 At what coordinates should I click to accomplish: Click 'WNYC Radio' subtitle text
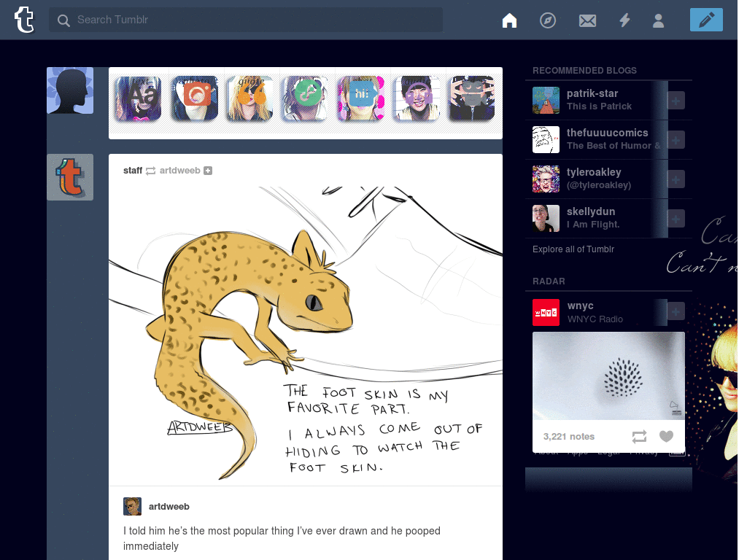595,319
